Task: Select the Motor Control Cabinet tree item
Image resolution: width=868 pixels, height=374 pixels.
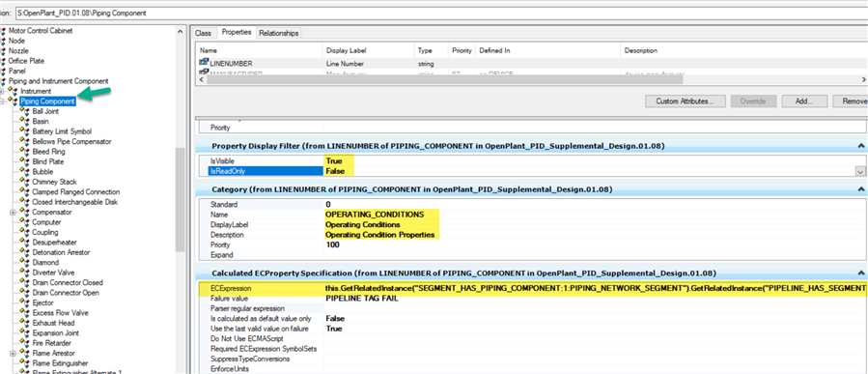Action: pos(41,31)
